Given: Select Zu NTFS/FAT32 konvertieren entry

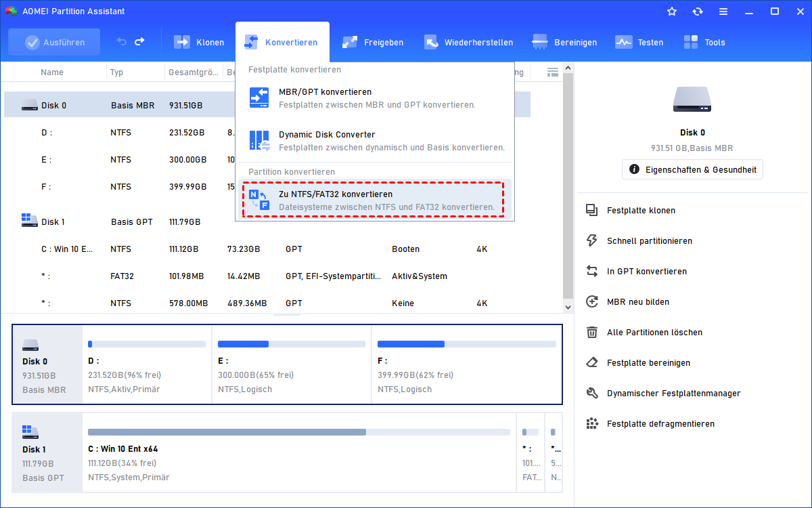Looking at the screenshot, I should pyautogui.click(x=374, y=200).
